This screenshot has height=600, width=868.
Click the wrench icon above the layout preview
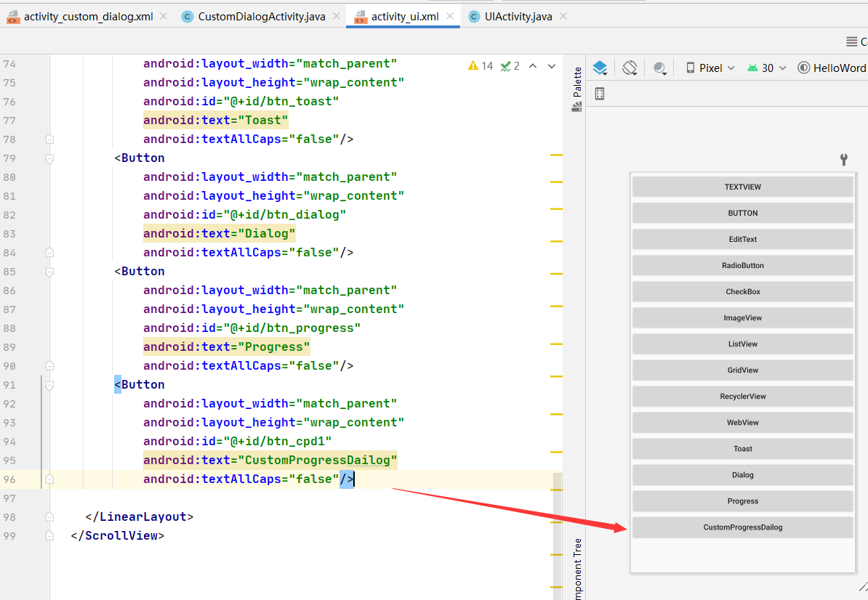click(843, 160)
